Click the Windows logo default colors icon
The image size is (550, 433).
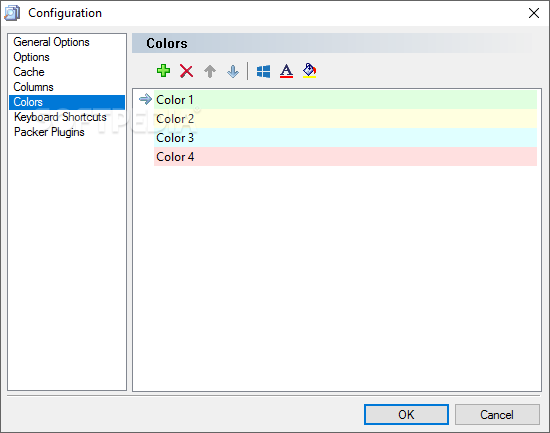(263, 71)
